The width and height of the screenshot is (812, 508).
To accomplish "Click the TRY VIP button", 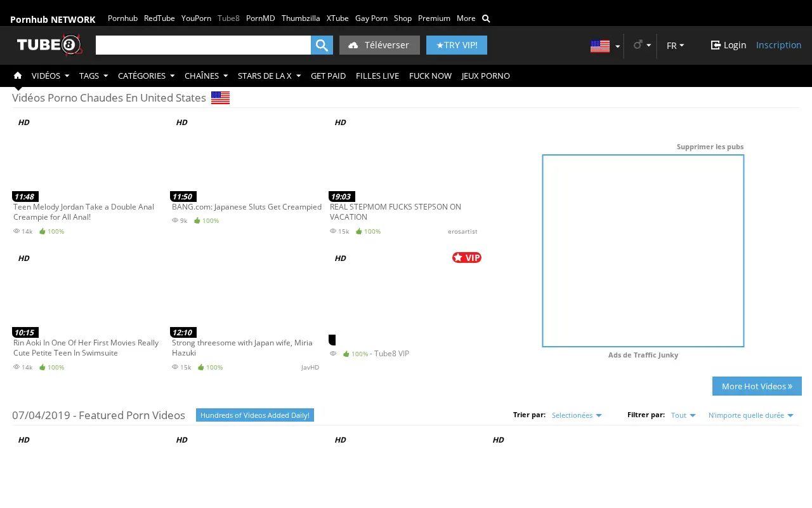I will [457, 45].
